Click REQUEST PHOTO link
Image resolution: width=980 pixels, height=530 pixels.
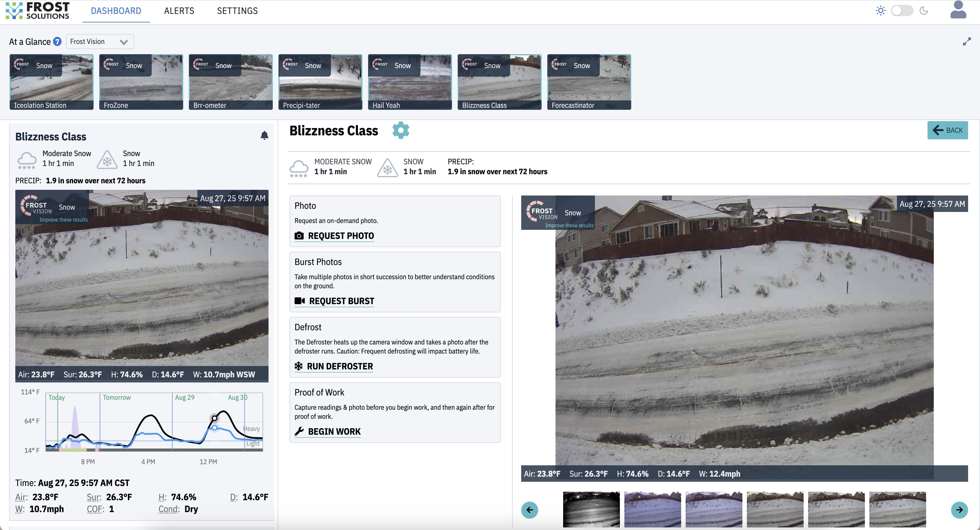tap(341, 236)
